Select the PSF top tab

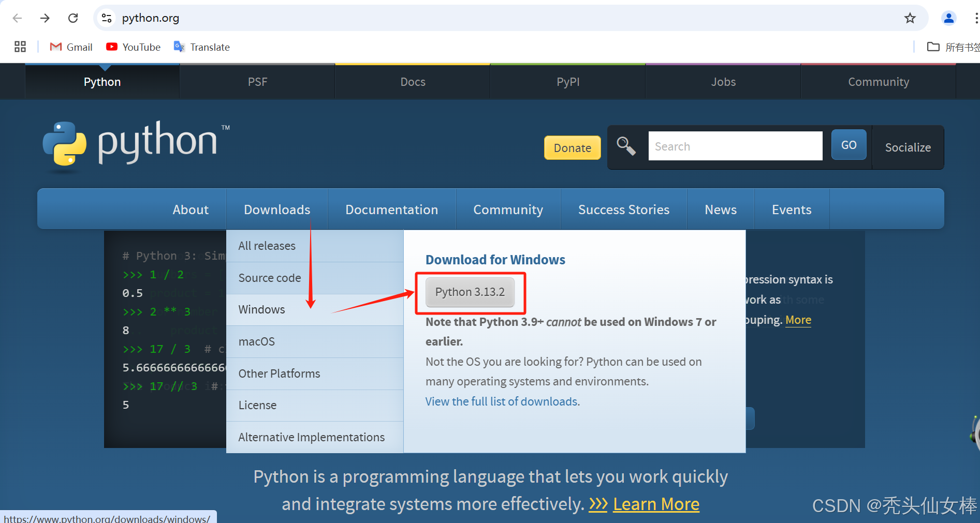pos(257,82)
